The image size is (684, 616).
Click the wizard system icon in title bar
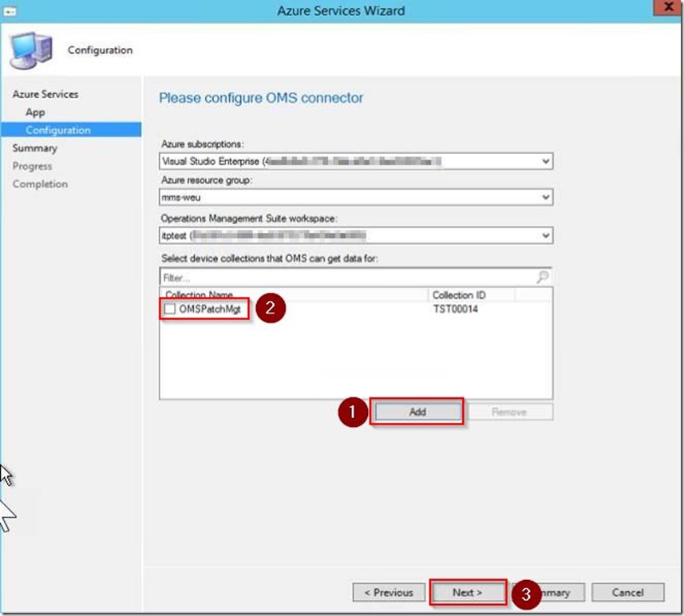[12, 11]
